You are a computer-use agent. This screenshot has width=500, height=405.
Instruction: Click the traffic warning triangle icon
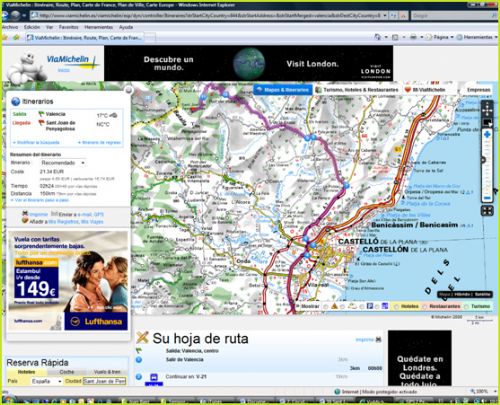coord(334,306)
